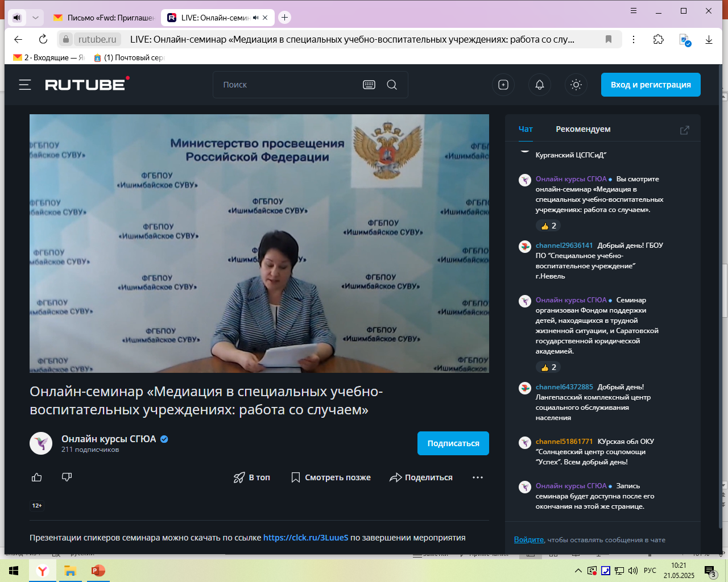Open the RUTUBE hamburger side menu

(x=25, y=85)
